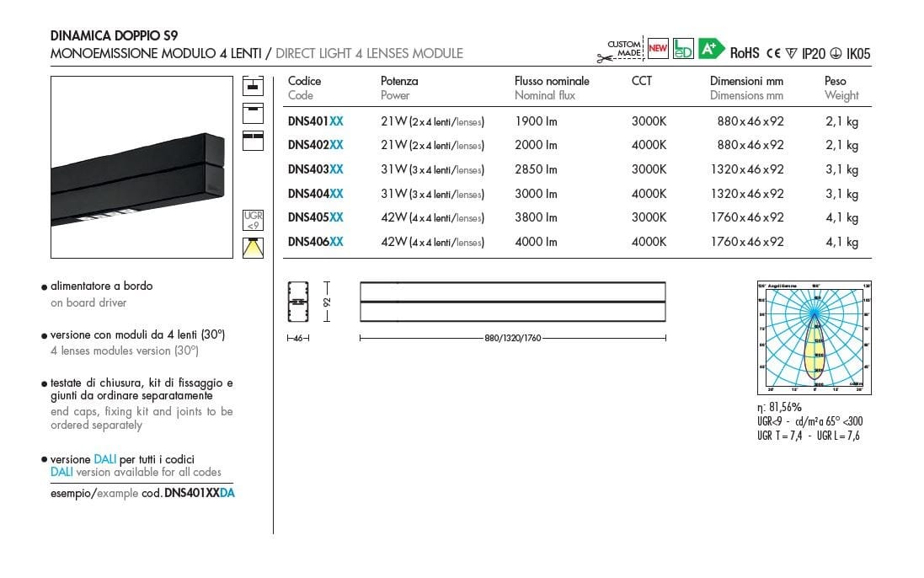This screenshot has width=924, height=578.
Task: Click the continuous row mounting icon
Action: coord(253,141)
